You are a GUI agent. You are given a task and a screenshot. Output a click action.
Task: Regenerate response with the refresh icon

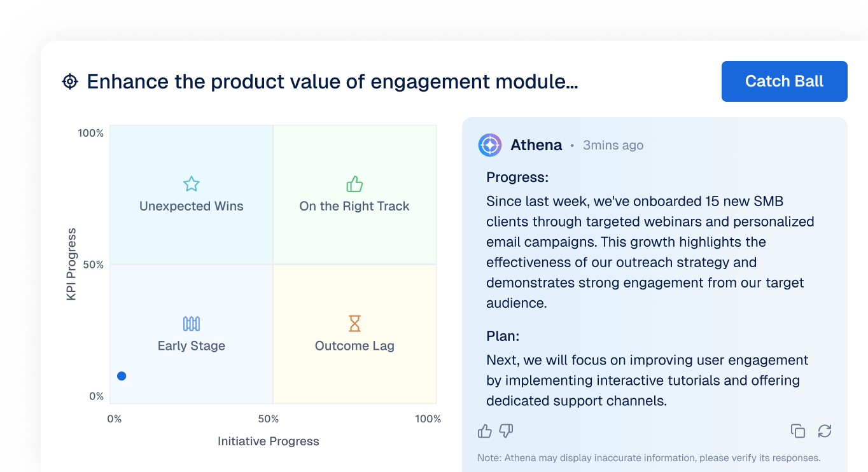click(x=825, y=431)
